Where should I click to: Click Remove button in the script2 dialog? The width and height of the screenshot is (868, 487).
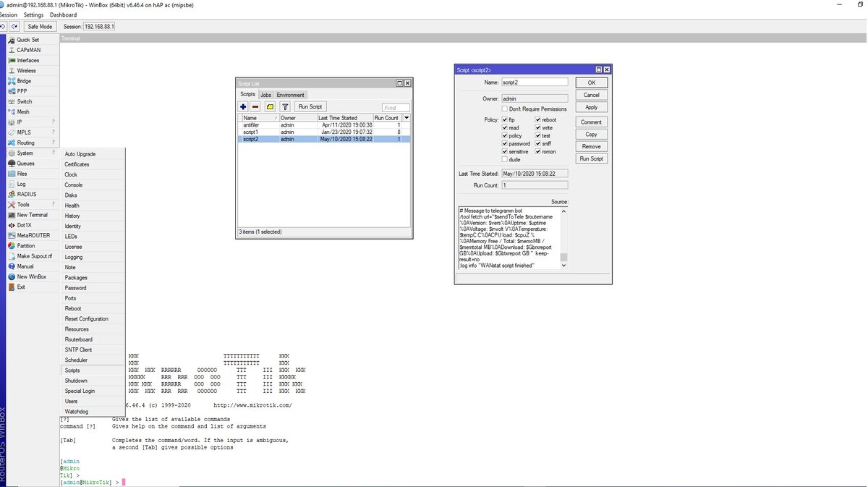[591, 146]
